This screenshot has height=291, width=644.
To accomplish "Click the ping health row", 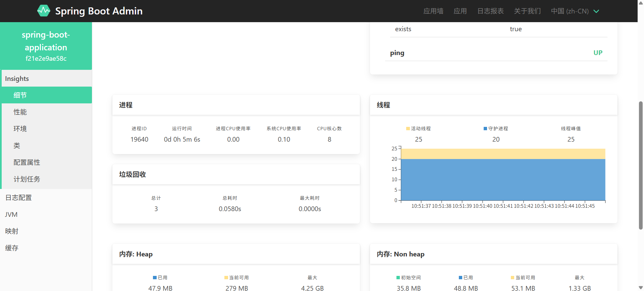I will (x=496, y=53).
